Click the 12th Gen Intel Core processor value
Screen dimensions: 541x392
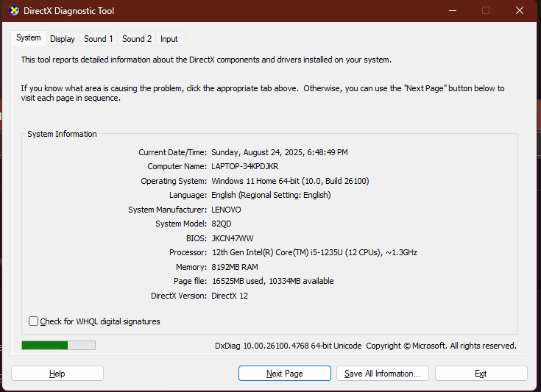pyautogui.click(x=314, y=252)
